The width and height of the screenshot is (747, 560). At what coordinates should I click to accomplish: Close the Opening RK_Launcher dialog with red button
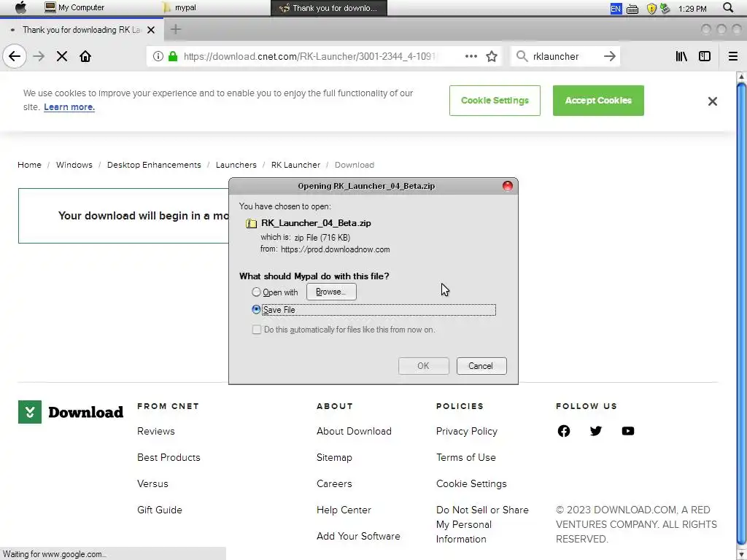pos(508,186)
